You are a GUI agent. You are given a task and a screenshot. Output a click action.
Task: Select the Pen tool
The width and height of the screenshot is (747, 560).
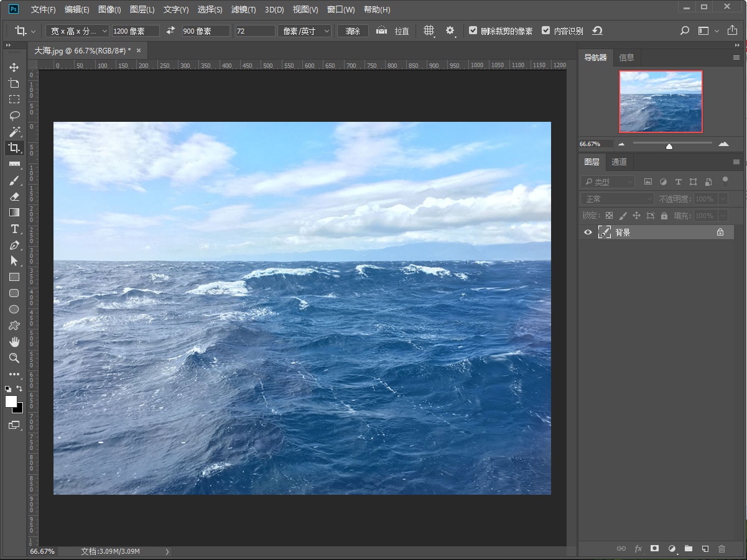tap(14, 245)
